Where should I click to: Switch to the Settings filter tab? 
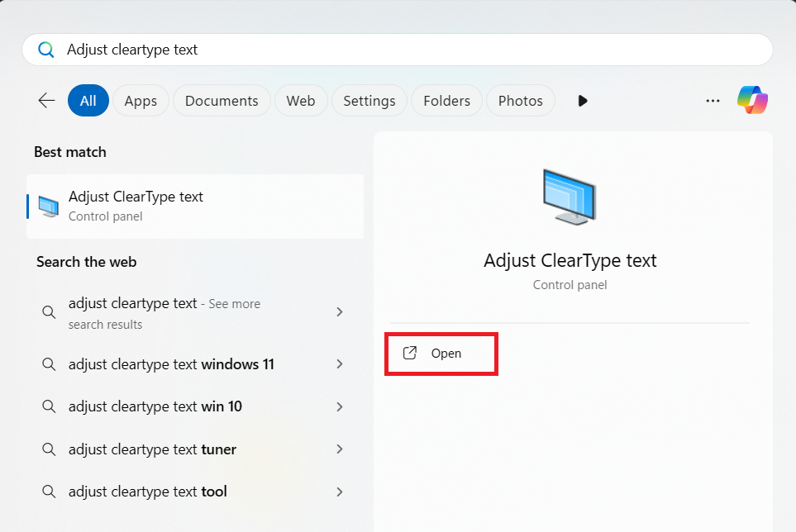click(369, 101)
